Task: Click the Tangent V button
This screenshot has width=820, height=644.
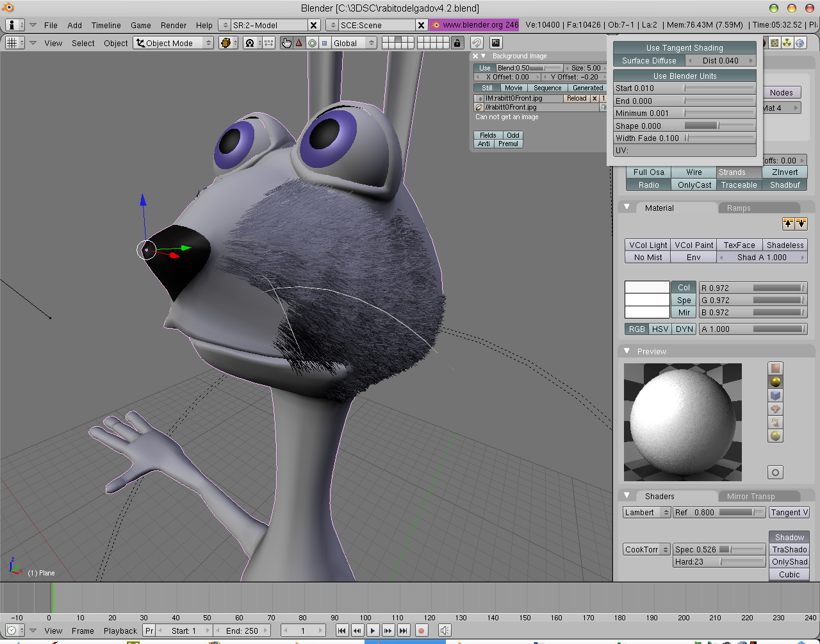Action: click(x=789, y=513)
